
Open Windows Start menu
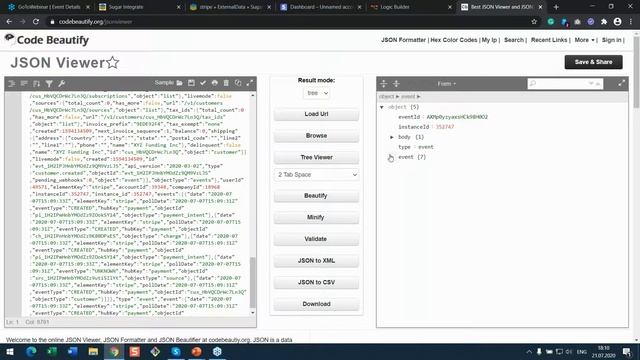tap(10, 351)
